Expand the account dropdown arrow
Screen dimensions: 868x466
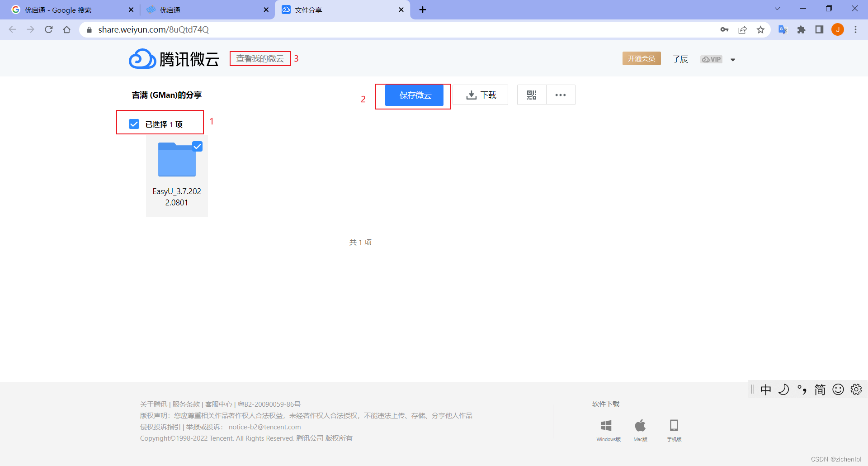[733, 60]
